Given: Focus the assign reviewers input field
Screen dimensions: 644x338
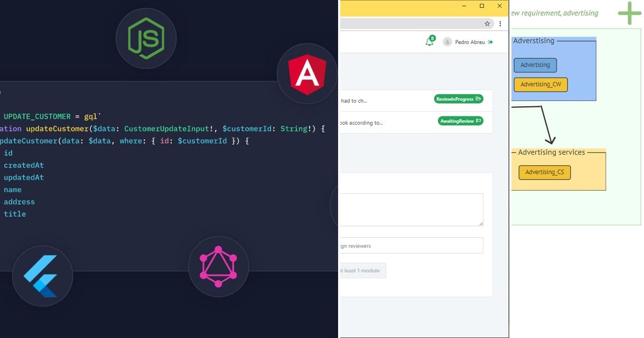Looking at the screenshot, I should [x=412, y=246].
